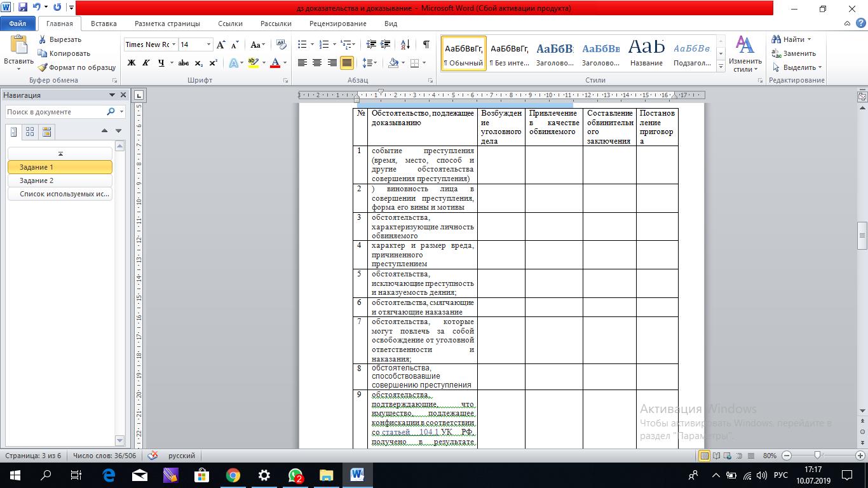The width and height of the screenshot is (868, 488).
Task: Expand the styles gallery
Action: pyautogui.click(x=721, y=67)
